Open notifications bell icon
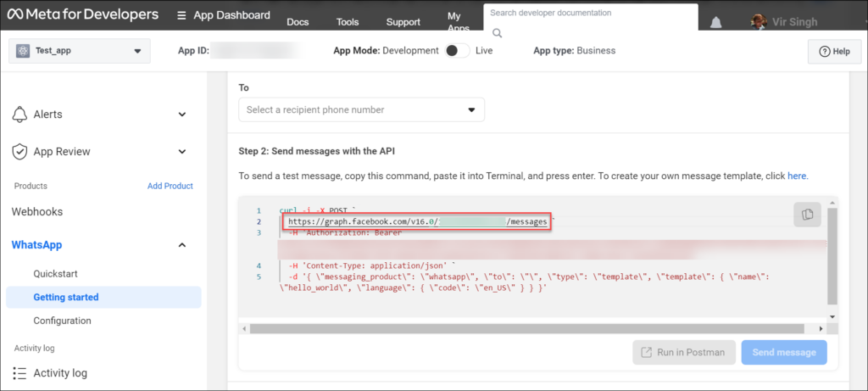The image size is (868, 391). (716, 21)
